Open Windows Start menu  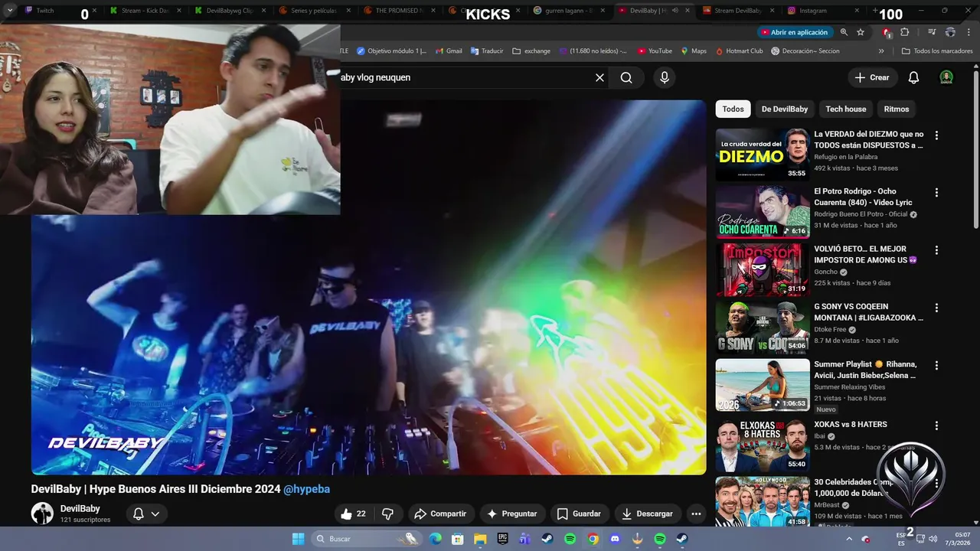tap(299, 539)
